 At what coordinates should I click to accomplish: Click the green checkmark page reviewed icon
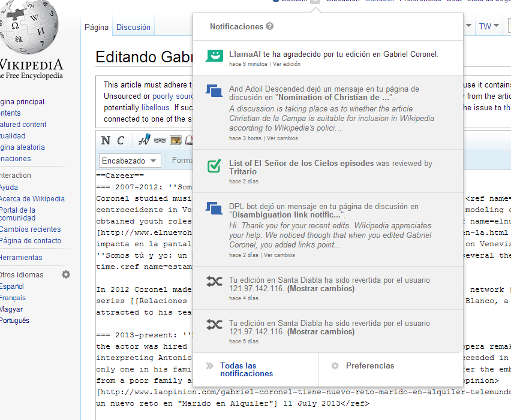[214, 166]
